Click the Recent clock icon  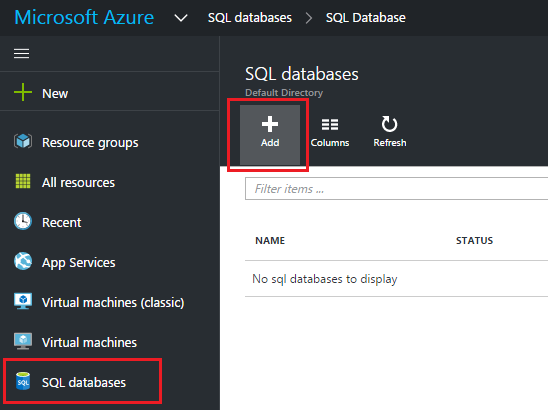tap(23, 221)
